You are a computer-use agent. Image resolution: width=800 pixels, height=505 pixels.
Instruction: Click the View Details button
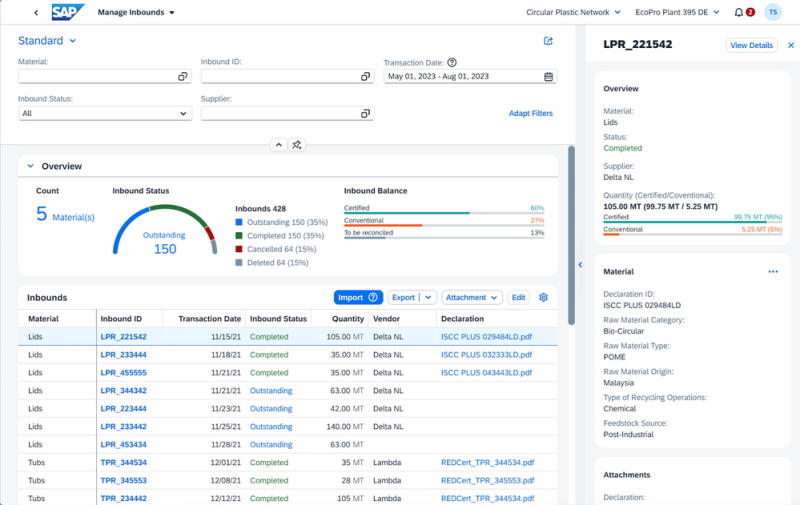[x=751, y=45]
